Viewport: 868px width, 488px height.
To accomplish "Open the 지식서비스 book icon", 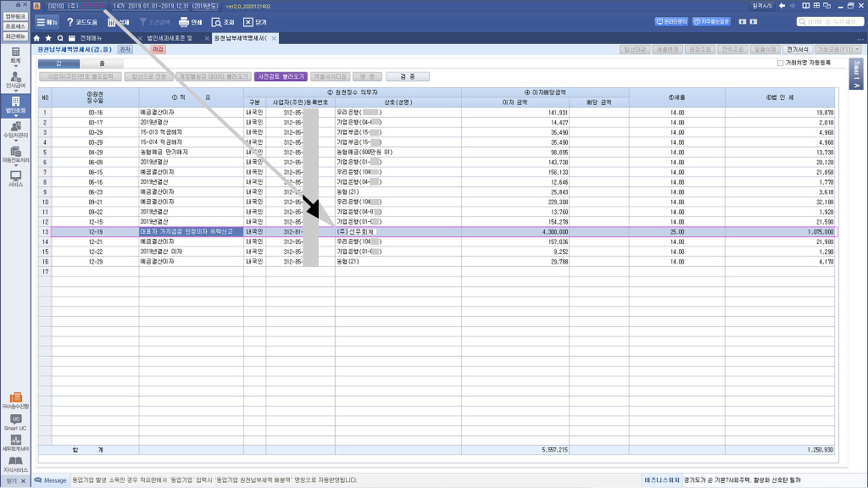I will [15, 463].
